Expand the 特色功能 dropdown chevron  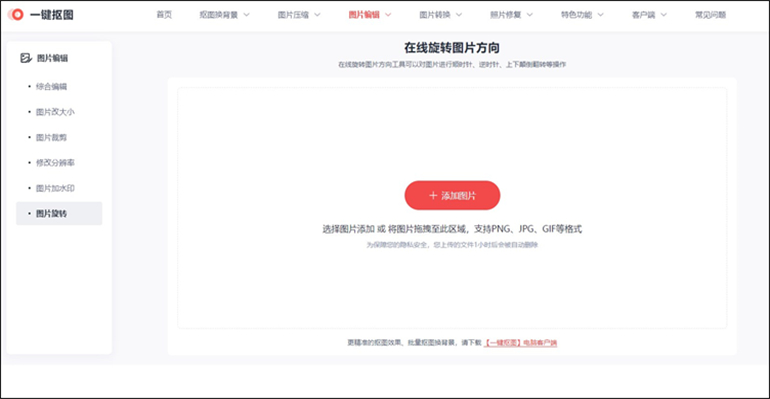600,15
